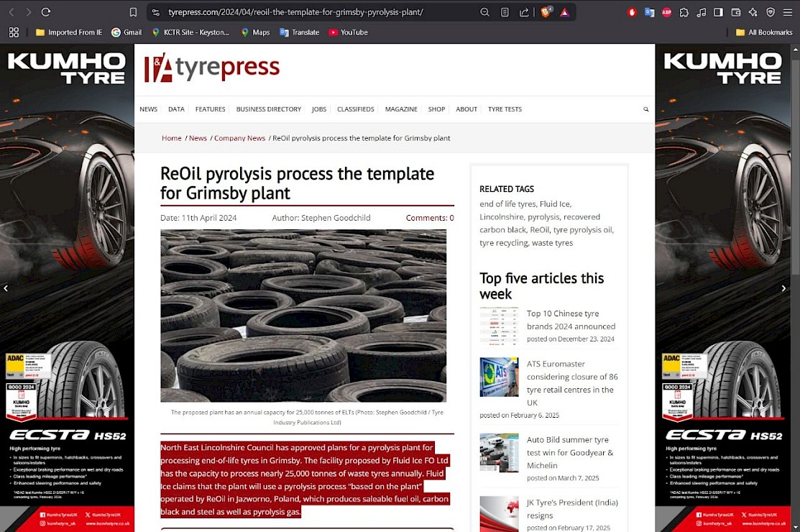Open the red hand blocker extension

pos(632,12)
